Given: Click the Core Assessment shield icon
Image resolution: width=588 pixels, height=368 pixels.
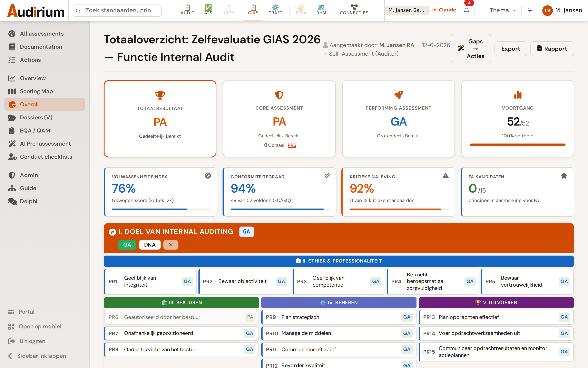Looking at the screenshot, I should coord(279,95).
